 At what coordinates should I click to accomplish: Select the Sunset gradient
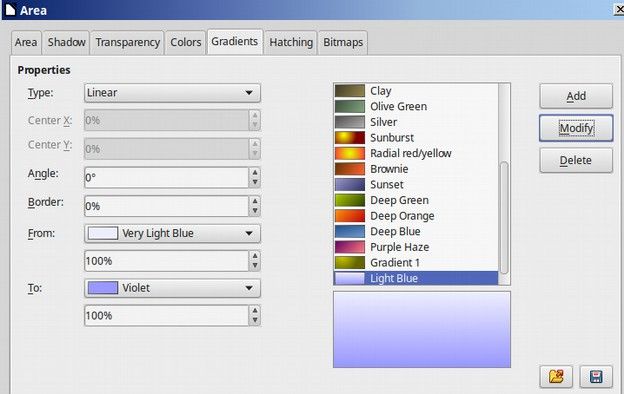[x=416, y=185]
